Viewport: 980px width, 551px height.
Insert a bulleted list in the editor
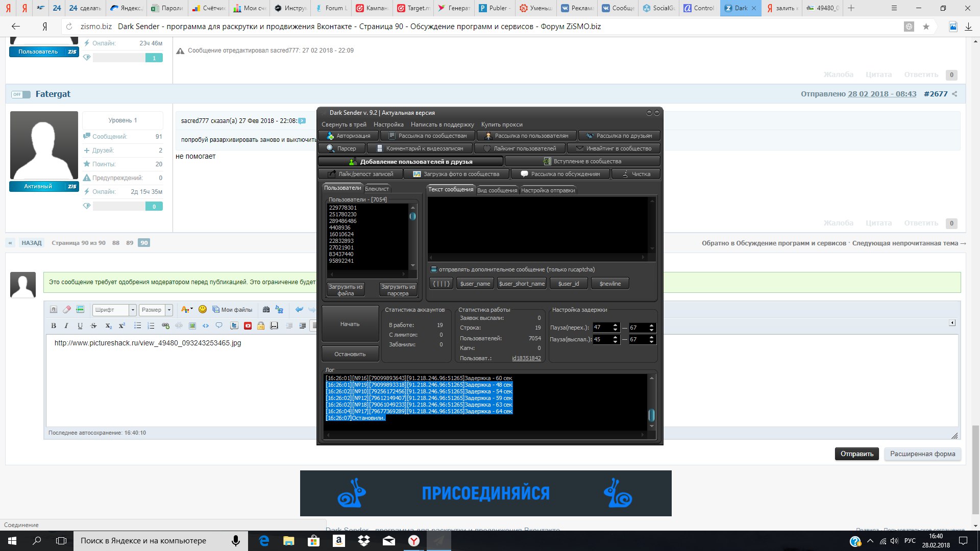coord(137,325)
